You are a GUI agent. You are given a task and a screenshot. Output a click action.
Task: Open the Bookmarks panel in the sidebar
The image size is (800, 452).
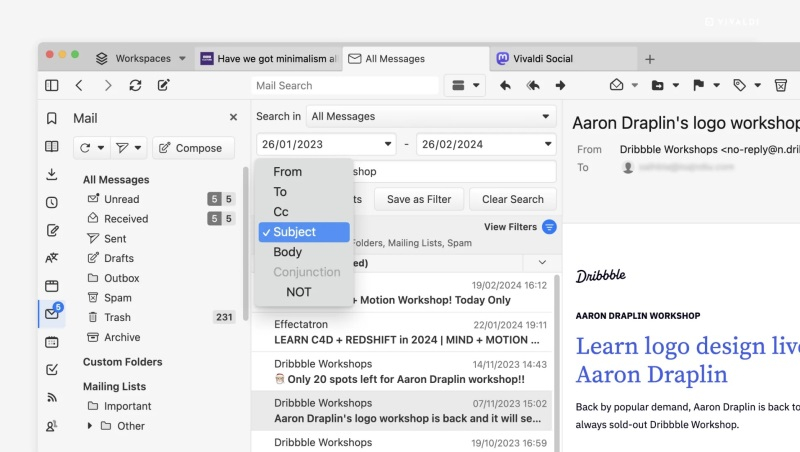[x=51, y=118]
